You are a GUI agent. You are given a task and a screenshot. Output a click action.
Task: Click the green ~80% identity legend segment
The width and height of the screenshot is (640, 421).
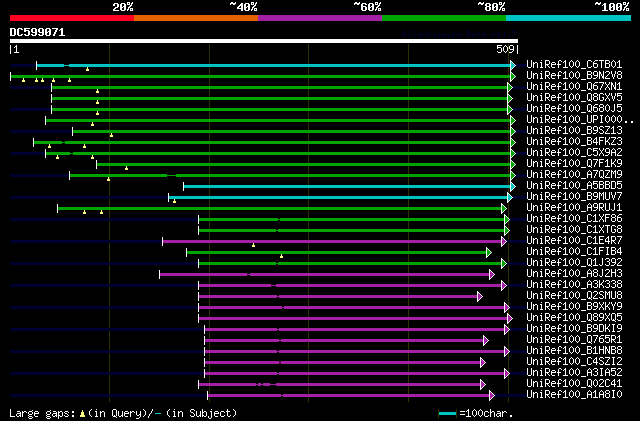point(444,18)
